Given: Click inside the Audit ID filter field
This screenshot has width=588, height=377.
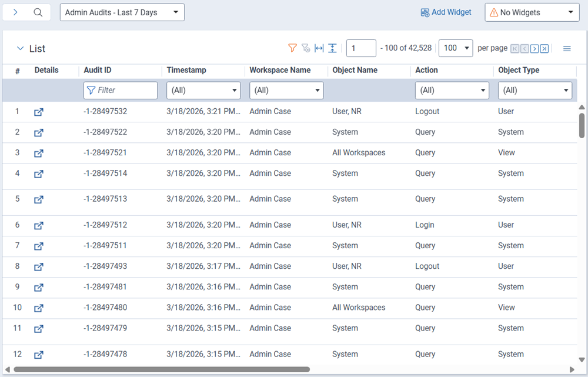Looking at the screenshot, I should (x=121, y=90).
